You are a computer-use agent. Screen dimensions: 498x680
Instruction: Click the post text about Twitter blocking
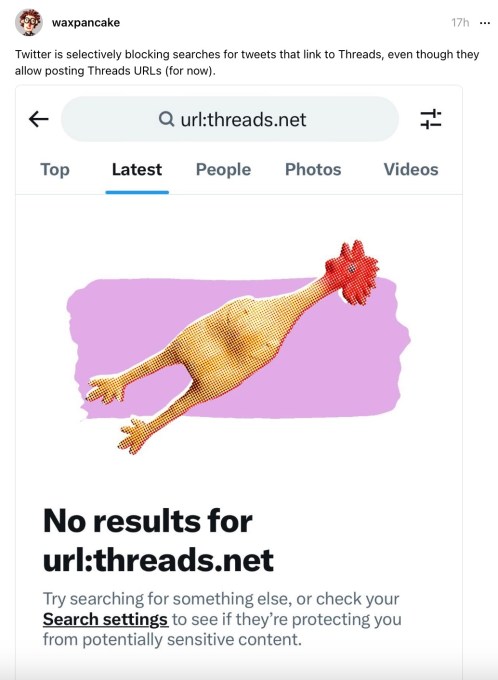point(247,62)
